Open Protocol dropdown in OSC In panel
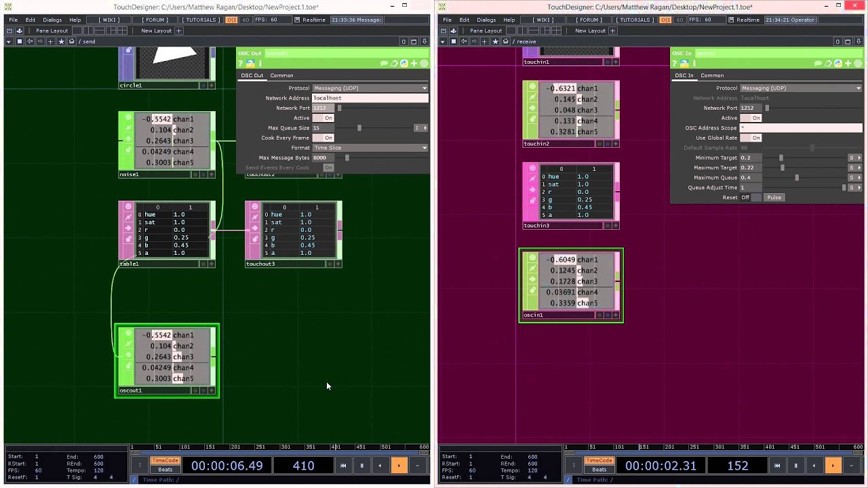This screenshot has width=868, height=488. pos(801,88)
